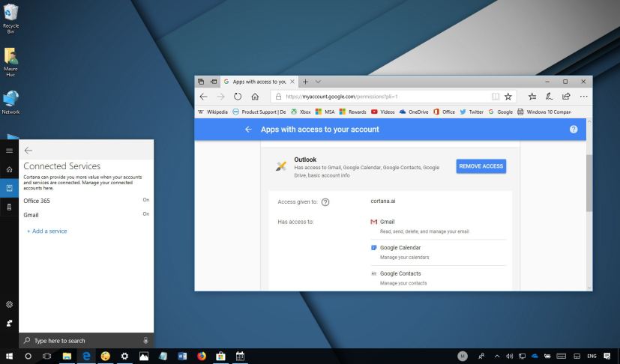Image resolution: width=620 pixels, height=364 pixels.
Task: Open Calendar app from taskbar
Action: 240,356
